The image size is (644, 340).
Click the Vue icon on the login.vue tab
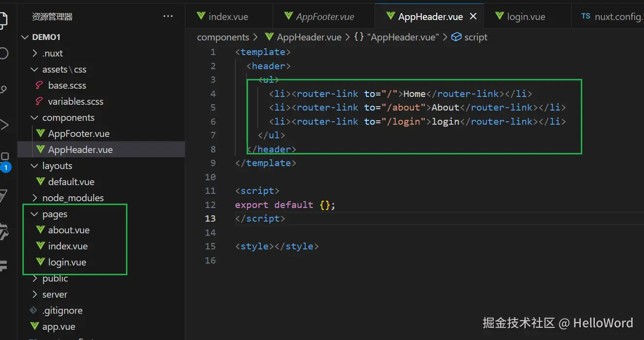click(x=500, y=16)
